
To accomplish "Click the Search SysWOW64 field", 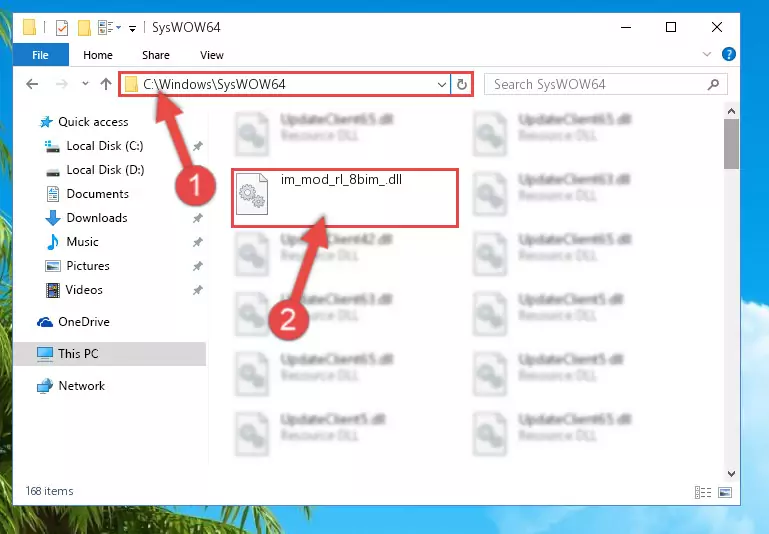I will [606, 84].
